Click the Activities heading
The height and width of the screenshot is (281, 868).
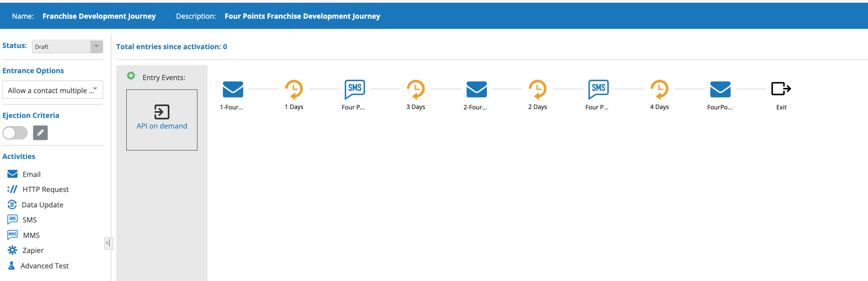[x=19, y=157]
